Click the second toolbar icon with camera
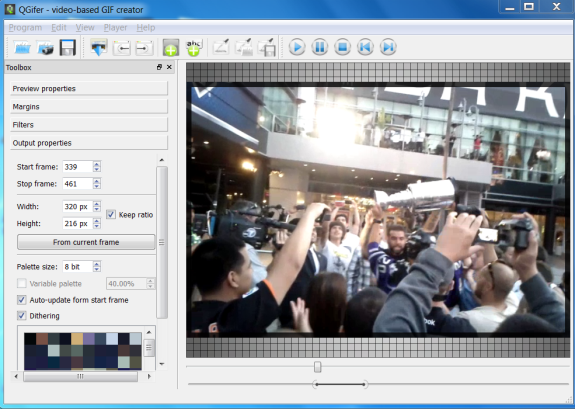This screenshot has width=575, height=409. point(45,48)
